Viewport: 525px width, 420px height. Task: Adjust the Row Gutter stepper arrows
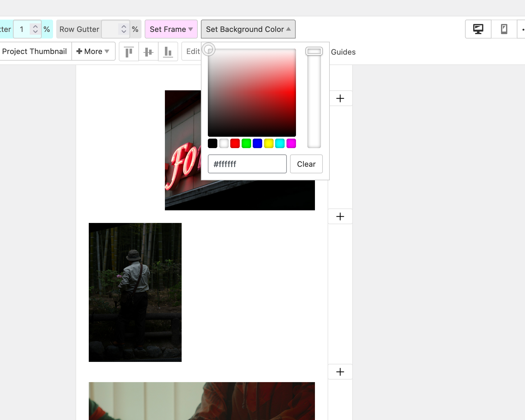pos(124,29)
